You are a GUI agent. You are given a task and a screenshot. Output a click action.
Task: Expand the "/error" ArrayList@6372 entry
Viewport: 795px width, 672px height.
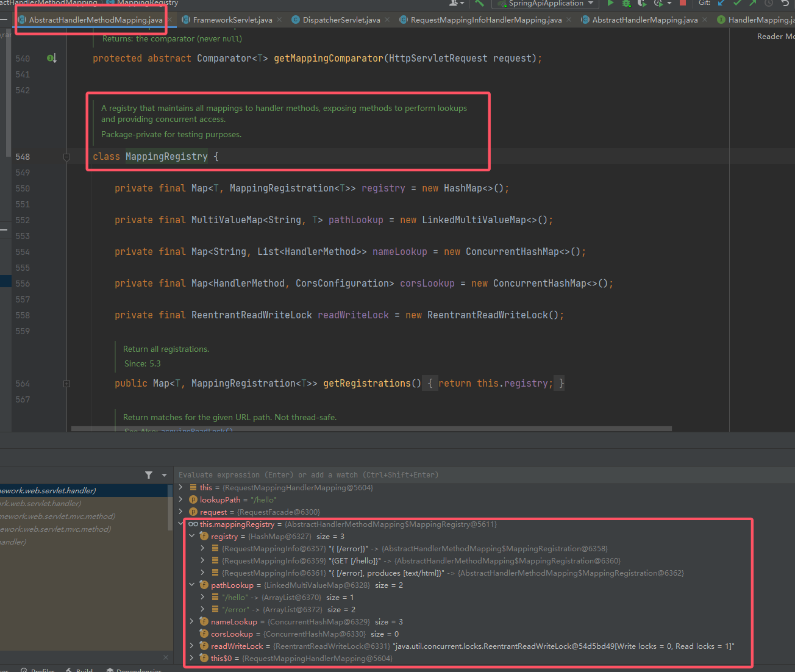coord(202,609)
